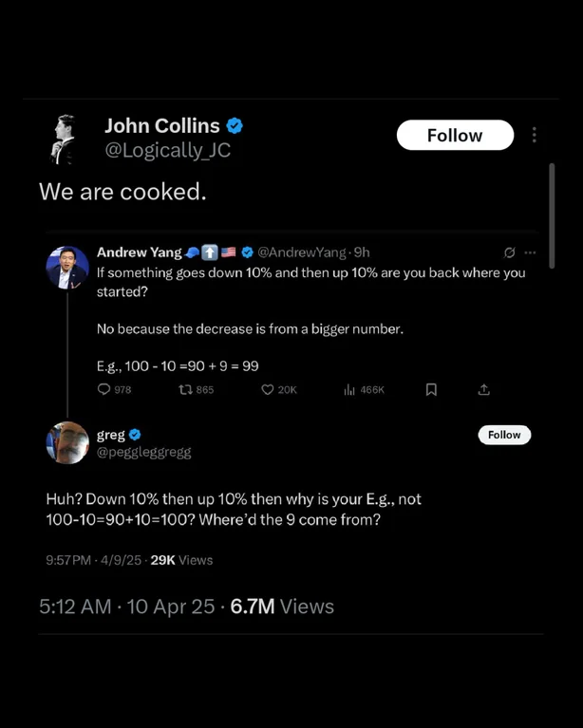This screenshot has width=583, height=728.
Task: Click greg's profile avatar
Action: tap(67, 443)
